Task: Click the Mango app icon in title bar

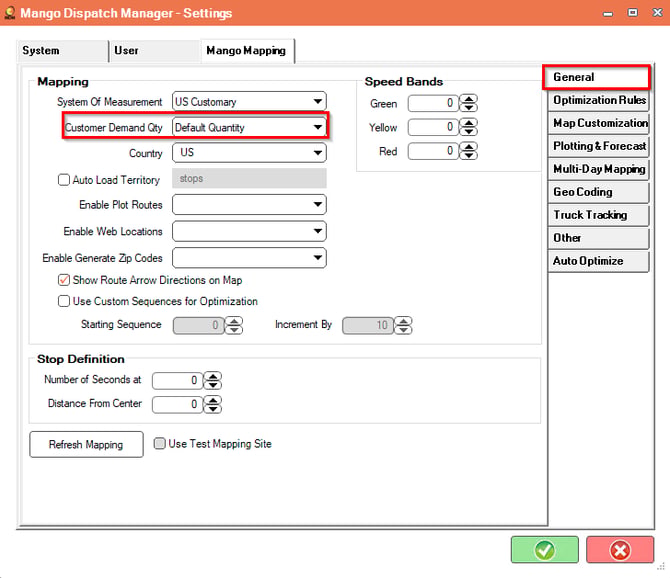Action: point(9,13)
